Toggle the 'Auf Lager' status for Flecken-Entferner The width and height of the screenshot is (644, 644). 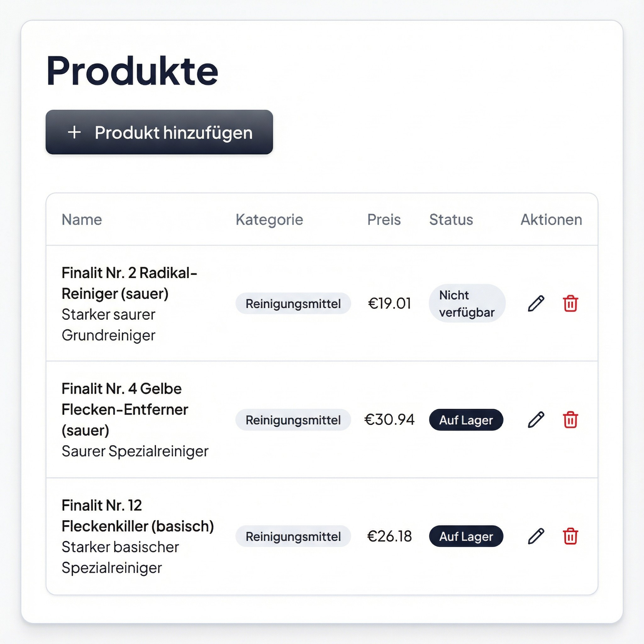[x=466, y=420]
